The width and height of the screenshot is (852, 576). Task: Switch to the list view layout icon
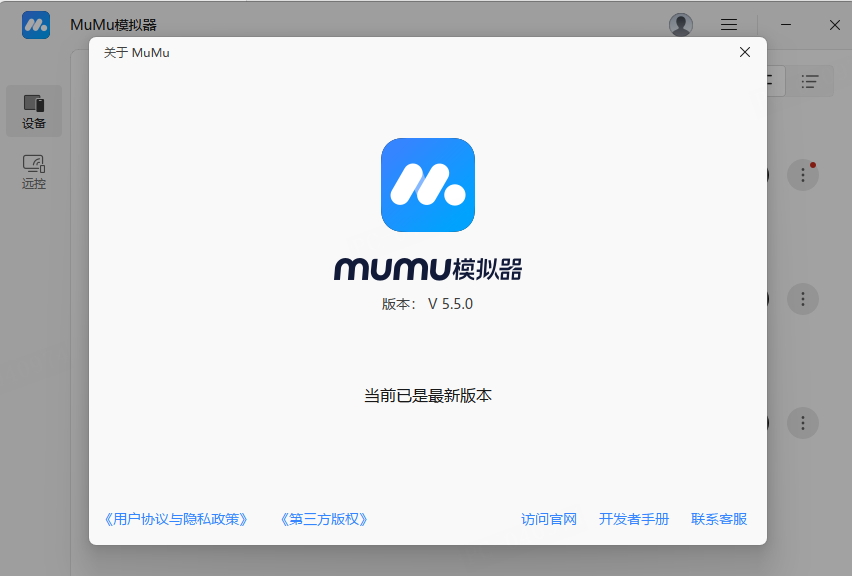coord(810,81)
